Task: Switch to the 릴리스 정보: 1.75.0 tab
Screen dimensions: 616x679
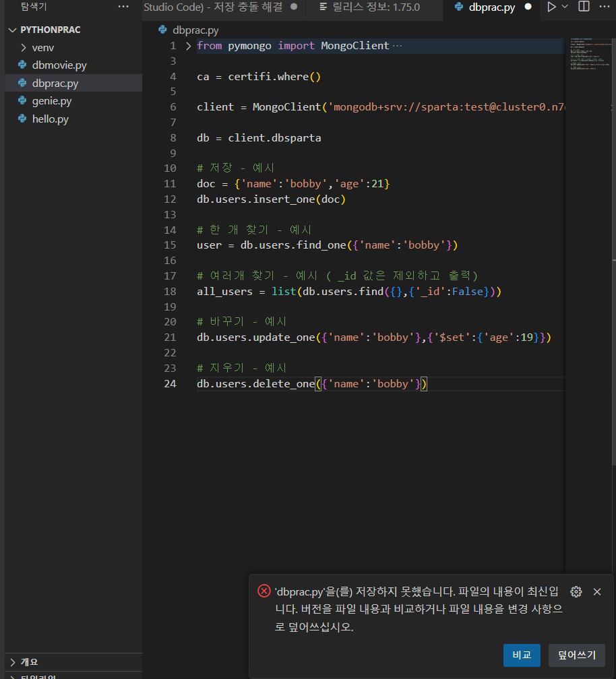Action: pyautogui.click(x=374, y=7)
